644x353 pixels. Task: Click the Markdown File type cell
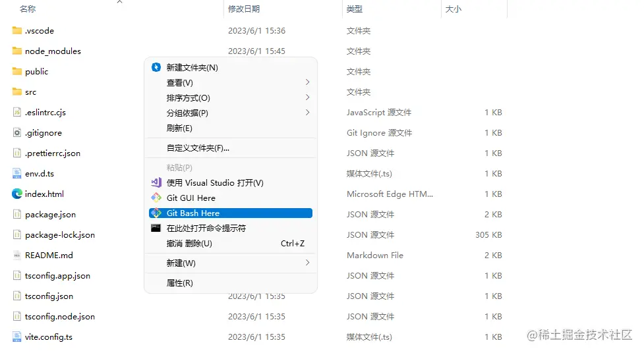tap(375, 256)
